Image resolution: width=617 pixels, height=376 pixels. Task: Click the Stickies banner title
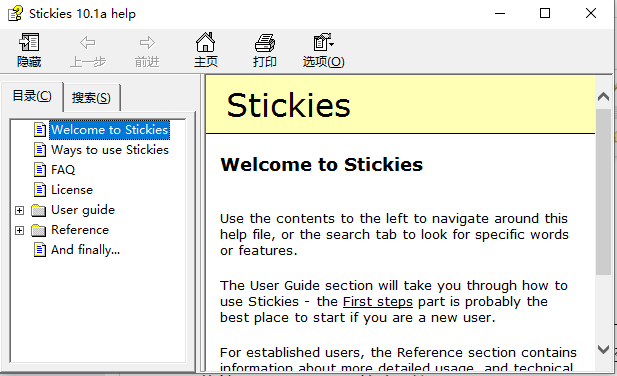pyautogui.click(x=288, y=105)
